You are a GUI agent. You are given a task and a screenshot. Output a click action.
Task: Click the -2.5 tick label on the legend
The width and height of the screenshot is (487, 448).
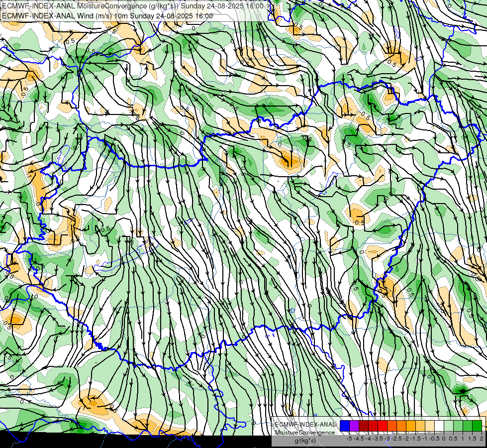(x=396, y=439)
